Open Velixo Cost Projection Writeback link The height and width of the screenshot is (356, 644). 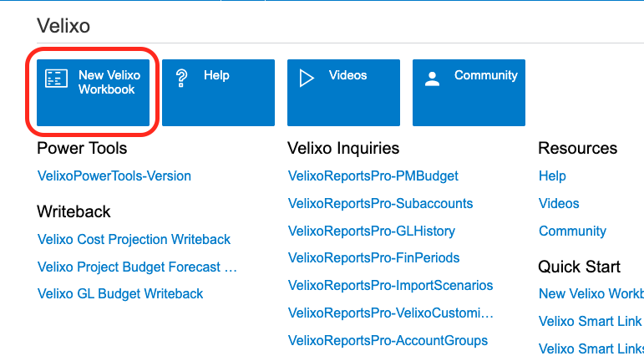click(x=134, y=239)
